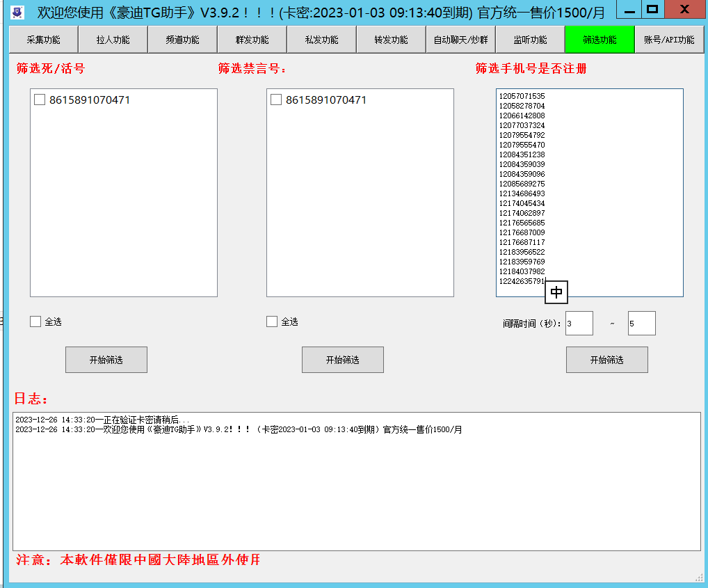This screenshot has width=708, height=588.
Task: Click the 中 input method indicator
Action: click(556, 292)
